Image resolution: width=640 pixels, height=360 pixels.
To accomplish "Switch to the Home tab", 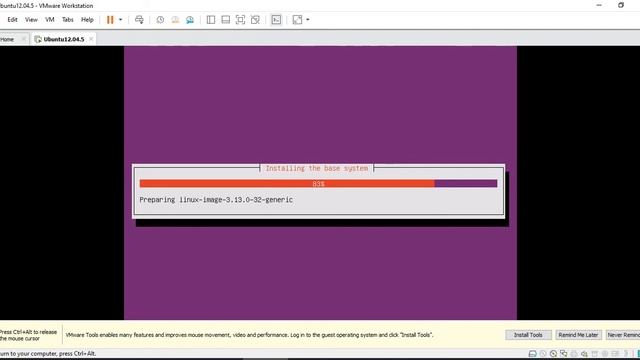I will [x=7, y=39].
